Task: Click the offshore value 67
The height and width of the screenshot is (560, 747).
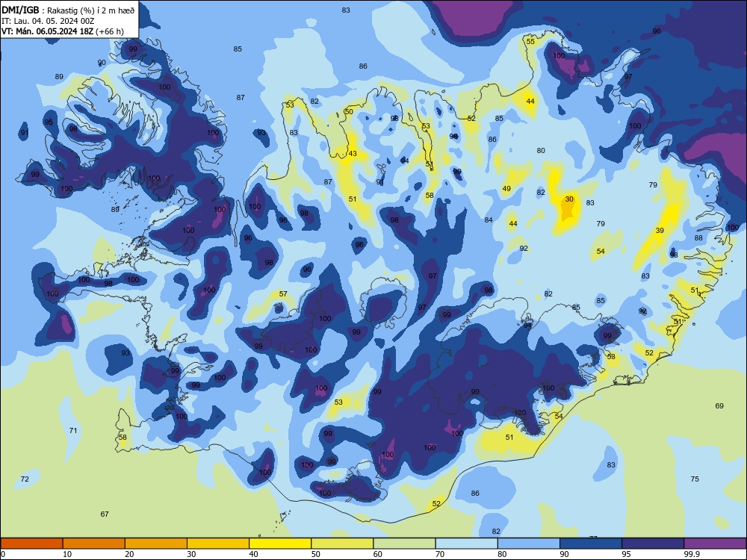Action: click(x=105, y=514)
